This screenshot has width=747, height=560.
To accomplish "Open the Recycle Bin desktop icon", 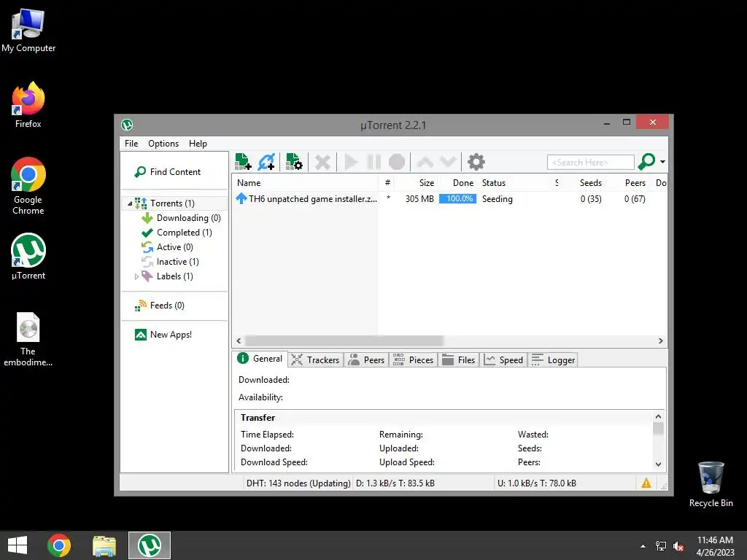I will pos(711,484).
